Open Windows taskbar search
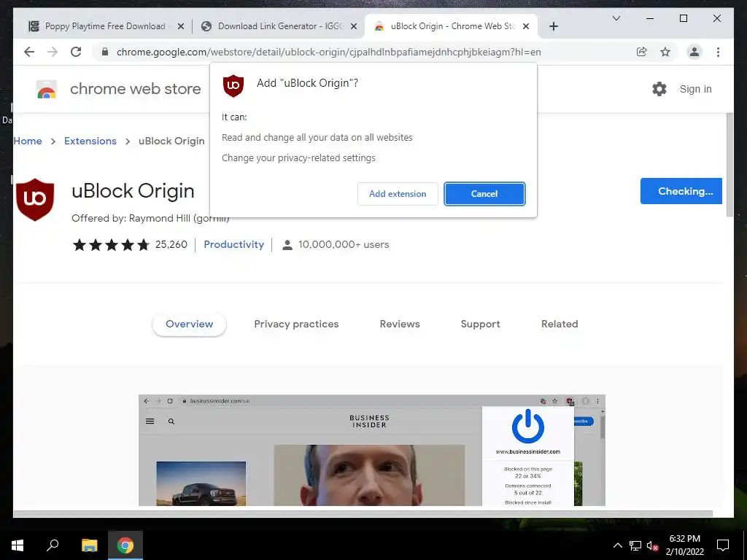Image resolution: width=747 pixels, height=560 pixels. pos(53,545)
